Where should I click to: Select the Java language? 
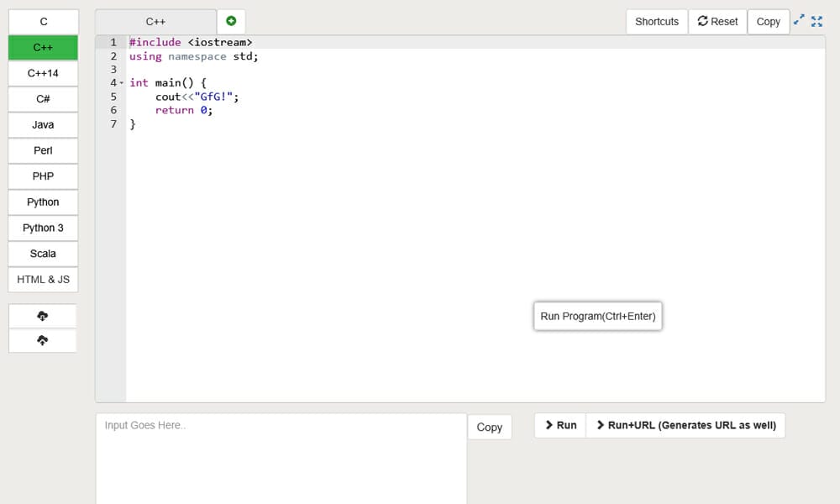[x=42, y=124]
